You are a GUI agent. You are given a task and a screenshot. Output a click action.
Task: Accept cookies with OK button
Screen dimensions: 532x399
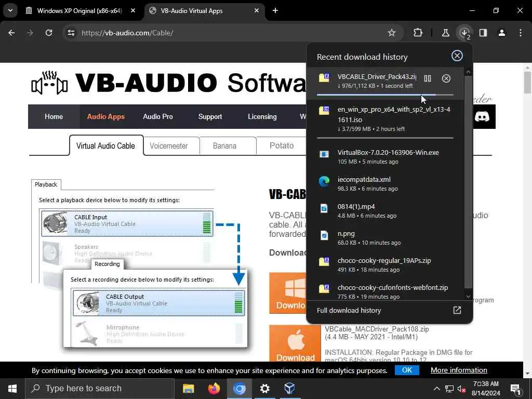pos(407,370)
